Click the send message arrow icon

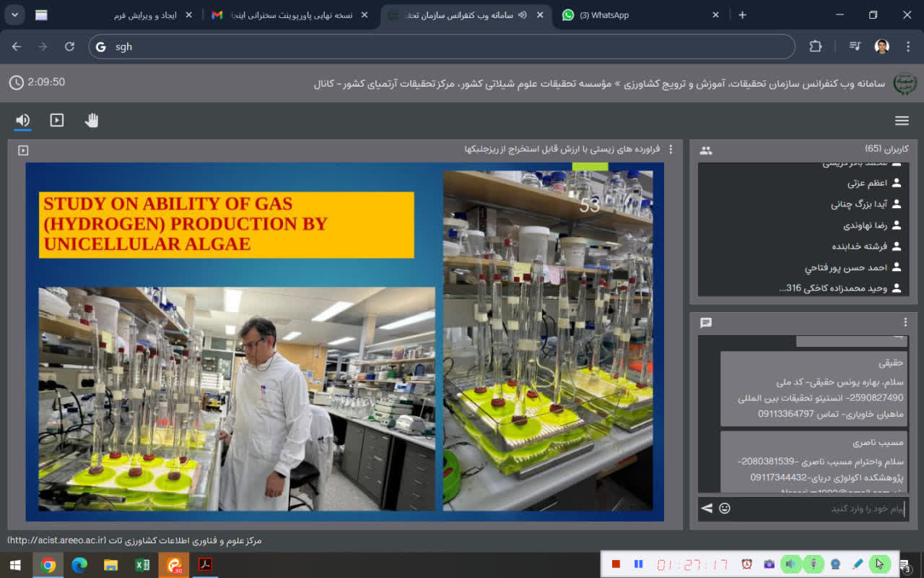(707, 509)
